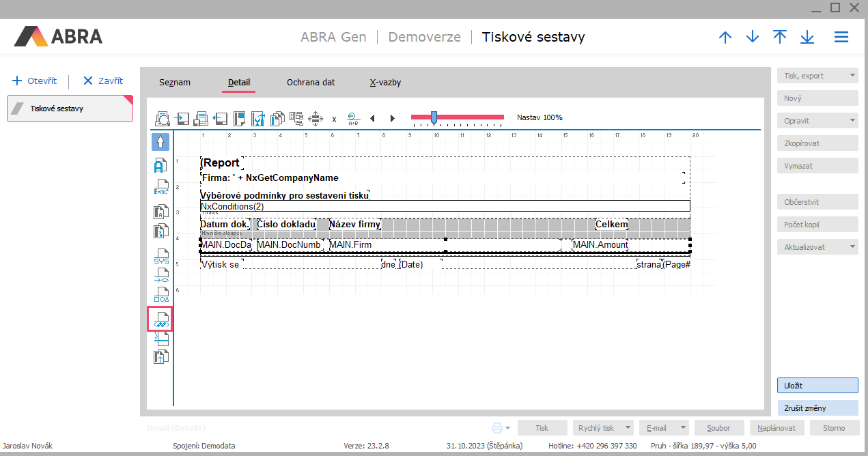Jump to last record with underlined down arrow
This screenshot has width=868, height=456.
click(807, 38)
